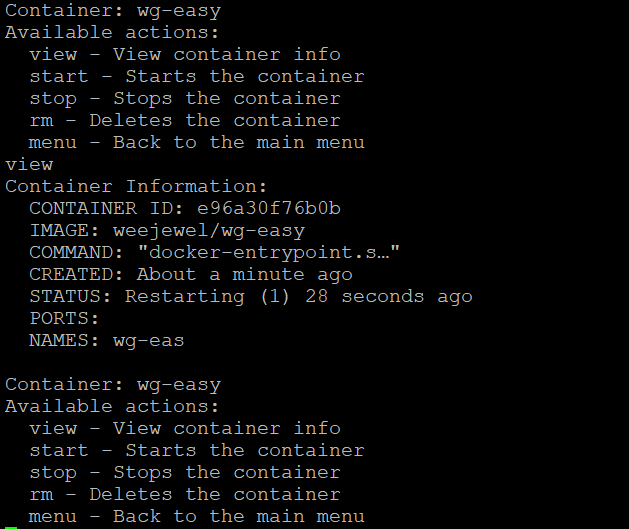Click the CREATED 'About a minute ago' text

click(245, 275)
